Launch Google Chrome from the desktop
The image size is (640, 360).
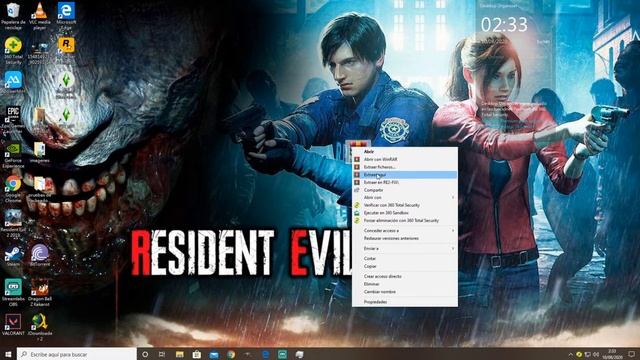pos(13,189)
